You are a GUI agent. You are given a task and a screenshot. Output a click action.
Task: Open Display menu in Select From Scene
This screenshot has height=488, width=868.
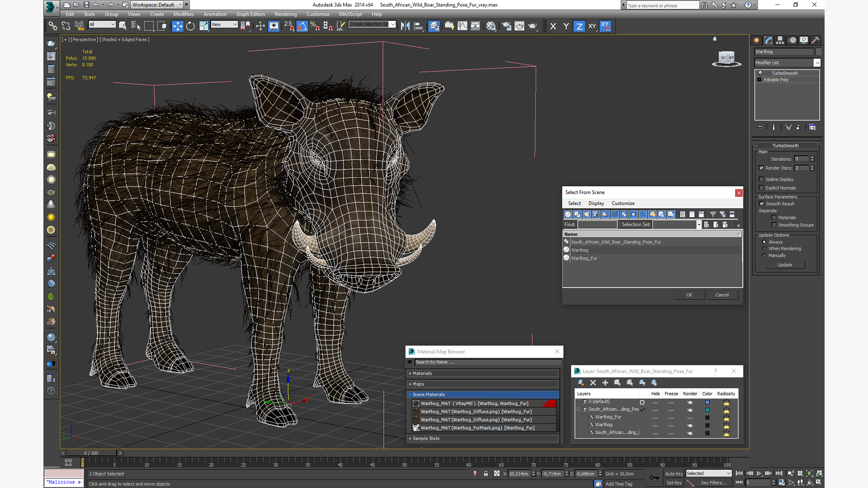point(596,203)
